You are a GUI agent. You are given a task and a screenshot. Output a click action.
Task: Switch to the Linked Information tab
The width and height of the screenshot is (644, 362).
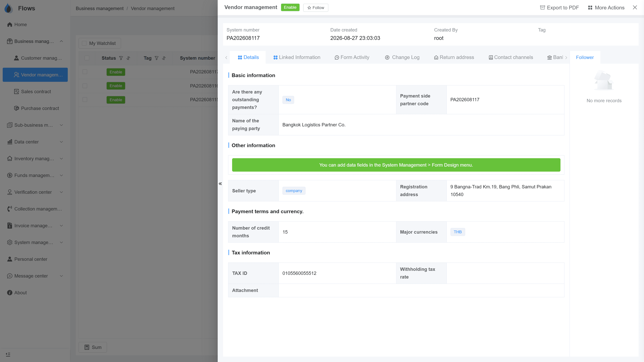tap(297, 57)
